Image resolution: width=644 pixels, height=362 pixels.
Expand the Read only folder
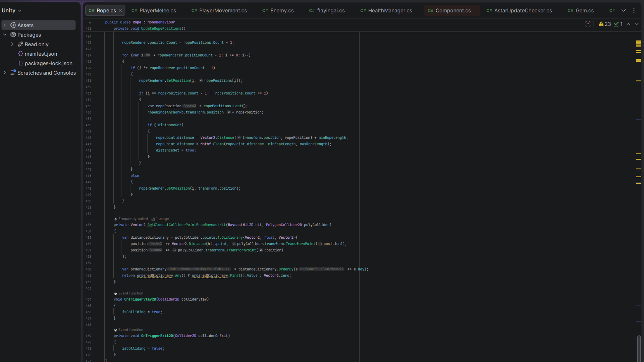point(12,44)
